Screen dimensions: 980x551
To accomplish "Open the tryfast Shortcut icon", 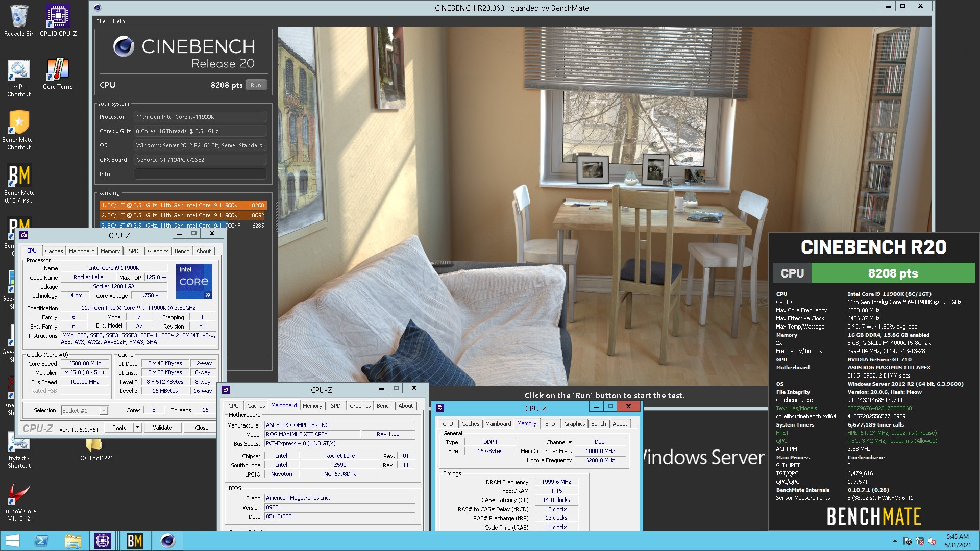I will click(x=19, y=450).
